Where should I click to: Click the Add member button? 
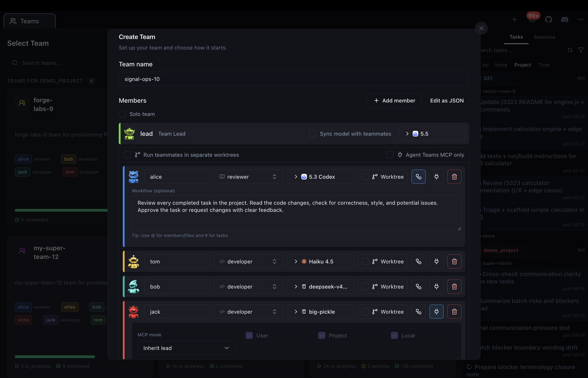[x=394, y=100]
